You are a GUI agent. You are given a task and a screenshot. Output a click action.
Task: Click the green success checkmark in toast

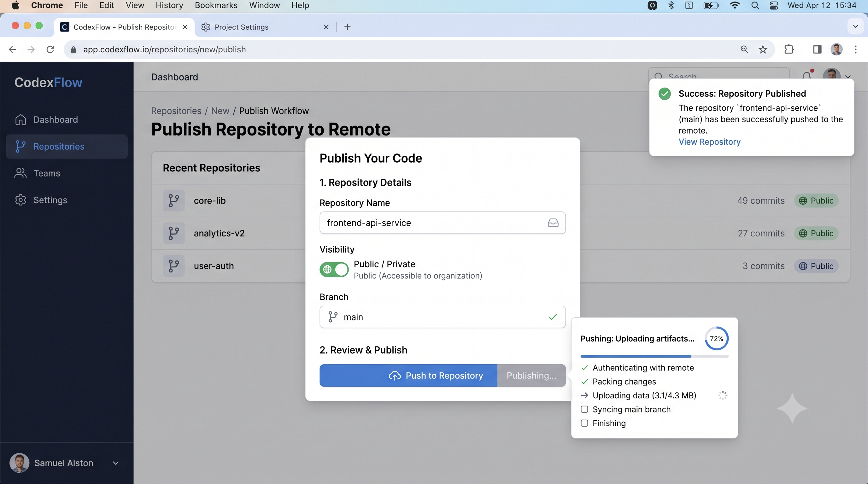tap(665, 94)
